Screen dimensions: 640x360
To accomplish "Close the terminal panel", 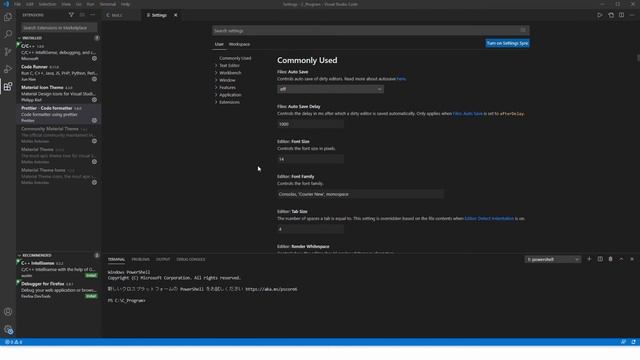I will 632,259.
